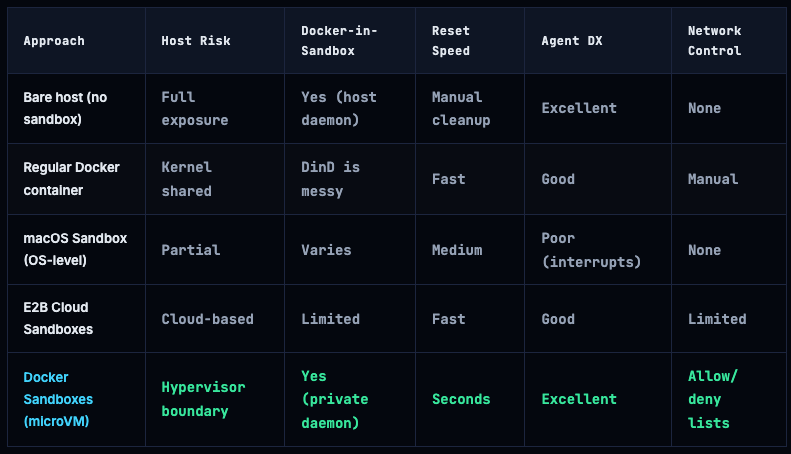Image resolution: width=791 pixels, height=454 pixels.
Task: Open the Docker Sandboxes (microVM) link
Action: click(58, 399)
